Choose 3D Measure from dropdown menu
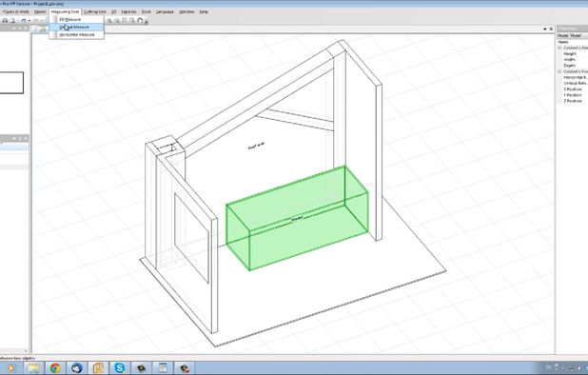This screenshot has width=588, height=375. [76, 19]
